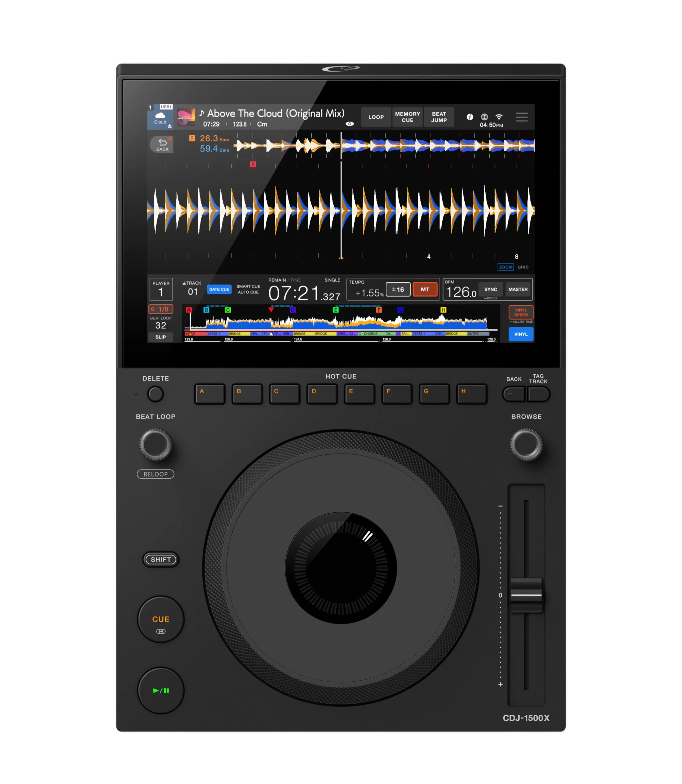The image size is (682, 784).
Task: Push the hardware BACK button
Action: click(x=514, y=394)
